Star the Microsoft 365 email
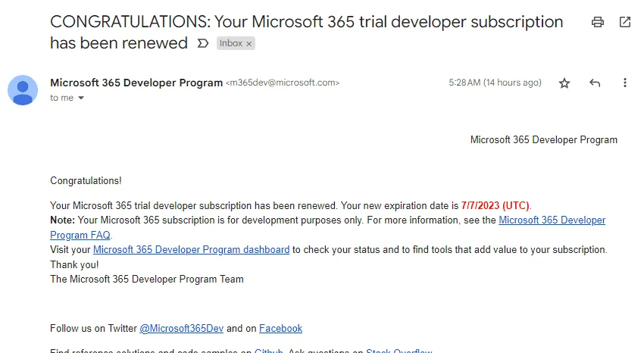This screenshot has width=644, height=353. 564,83
